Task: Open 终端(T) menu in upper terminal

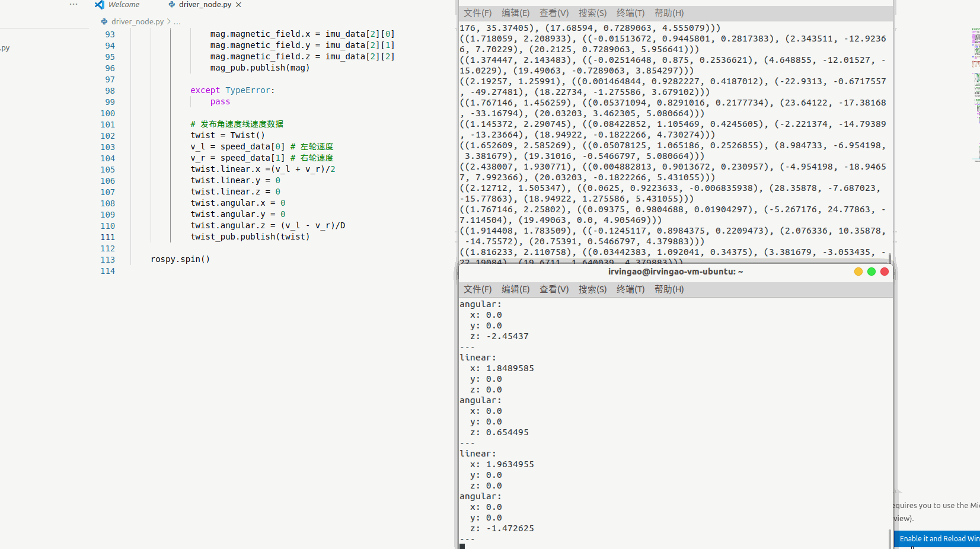Action: pos(630,13)
